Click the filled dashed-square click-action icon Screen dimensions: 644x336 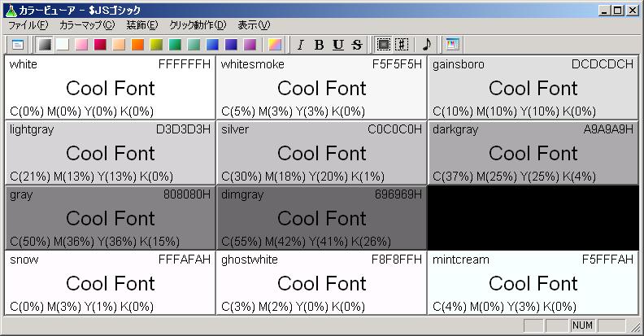click(x=383, y=45)
